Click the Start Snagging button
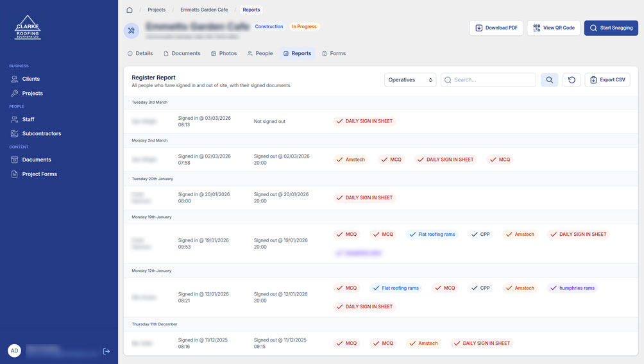 (611, 28)
